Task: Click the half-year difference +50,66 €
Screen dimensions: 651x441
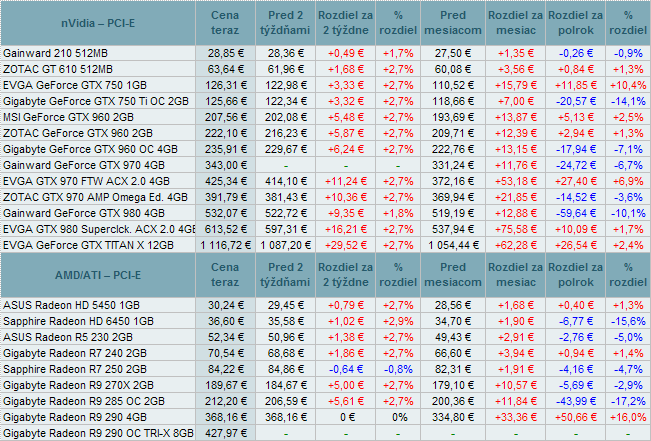Action: coord(576,417)
